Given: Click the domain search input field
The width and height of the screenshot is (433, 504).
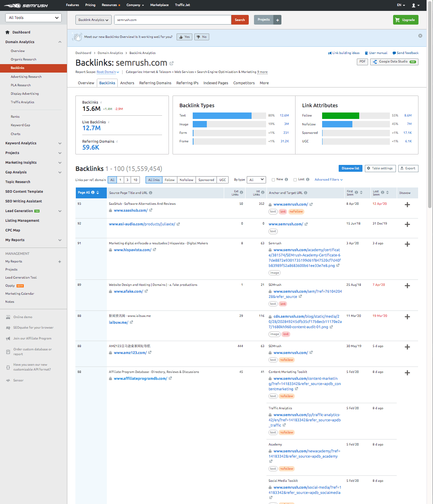Looking at the screenshot, I should pyautogui.click(x=173, y=20).
